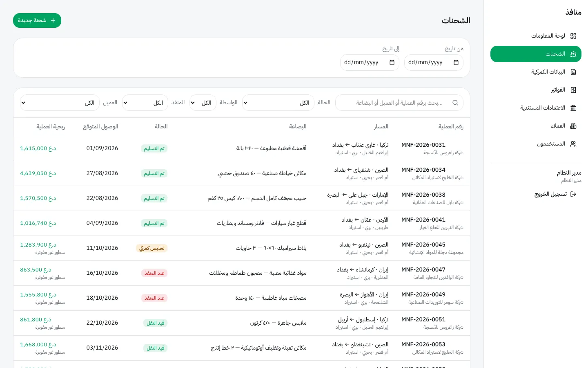
Task: Select shipment number MNF-2026-0031
Action: [423, 145]
